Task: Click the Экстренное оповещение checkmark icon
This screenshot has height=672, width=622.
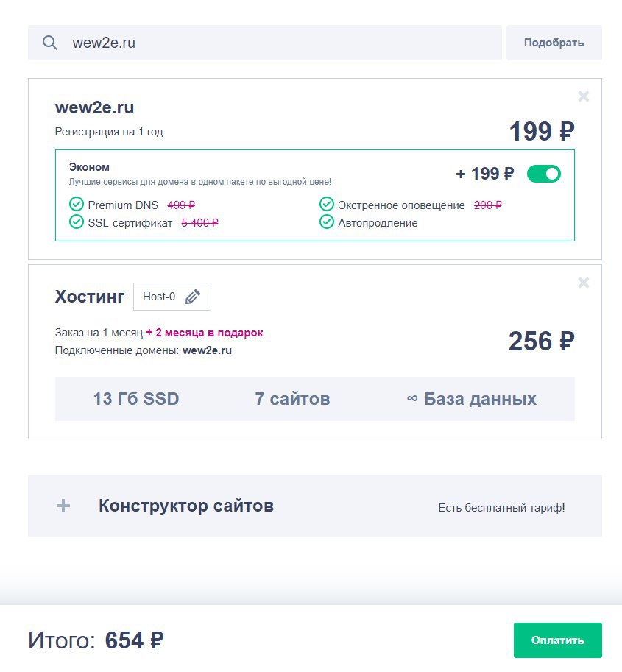Action: tap(327, 205)
